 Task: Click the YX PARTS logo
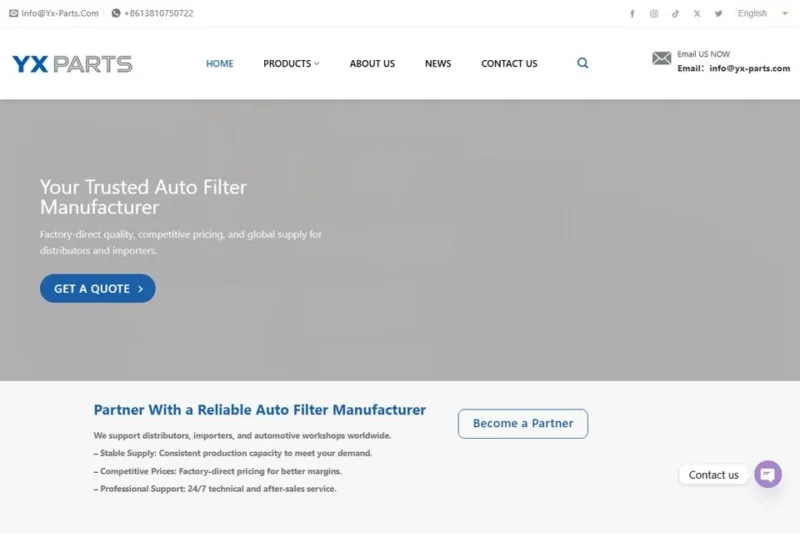(72, 64)
